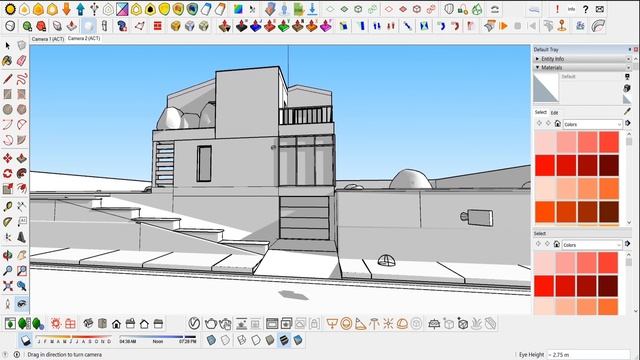Click the blue up arrow icon
Image resolution: width=640 pixels, height=360 pixels.
point(80,9)
